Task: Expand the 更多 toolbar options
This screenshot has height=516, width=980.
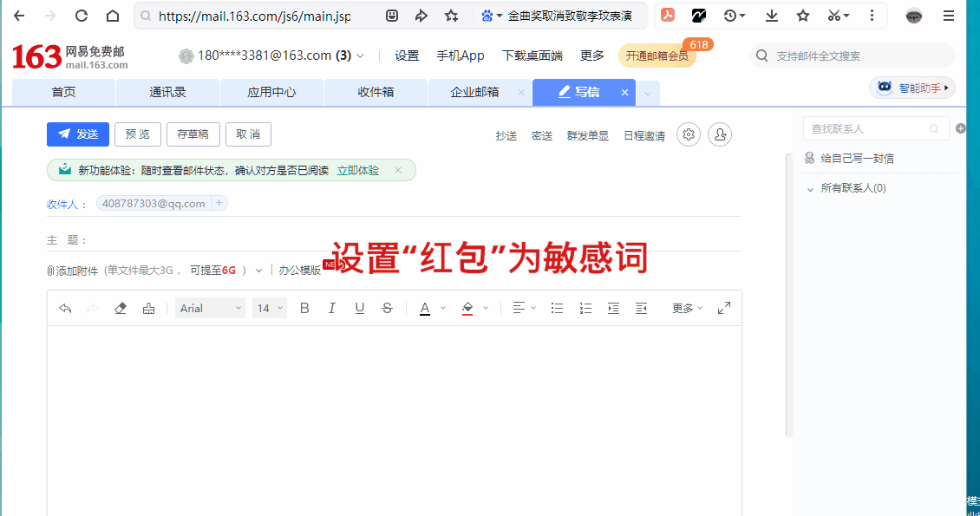Action: tap(687, 308)
